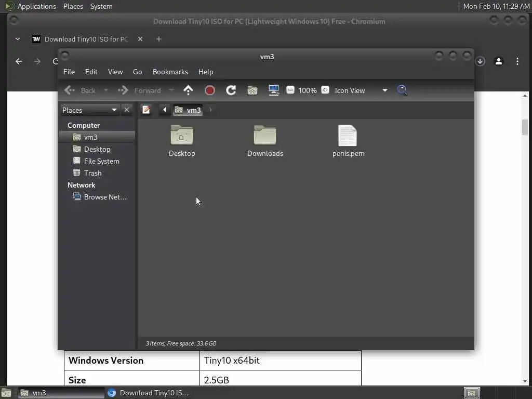Switch to Chromium via the taskbar button
The image size is (532, 399).
149,393
